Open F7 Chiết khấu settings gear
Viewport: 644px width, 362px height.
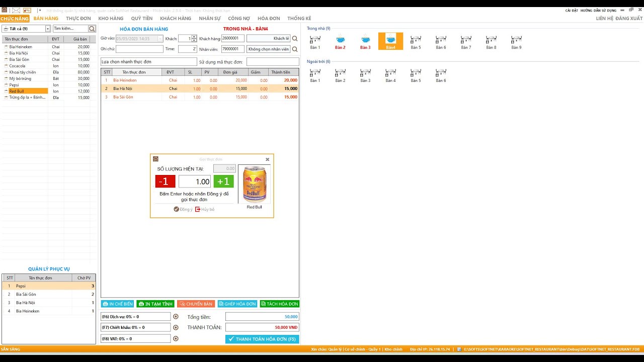pos(176,327)
